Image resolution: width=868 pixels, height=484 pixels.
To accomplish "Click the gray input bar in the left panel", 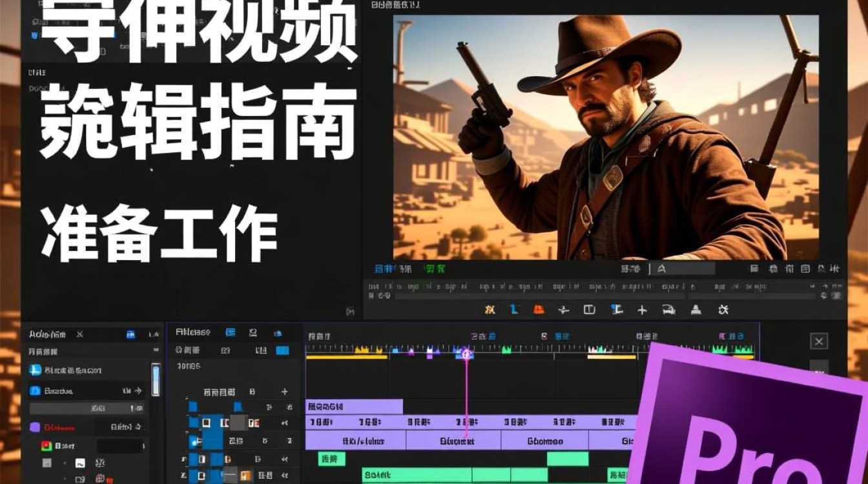I will (x=88, y=408).
